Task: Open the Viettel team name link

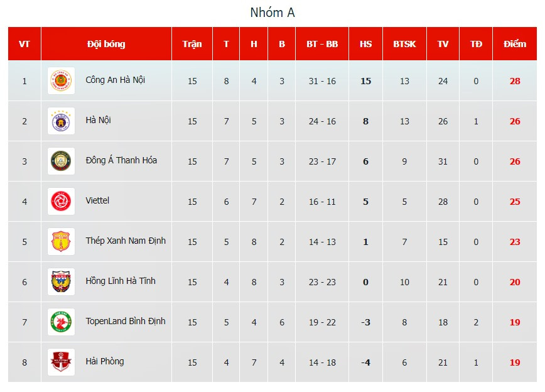Action: pyautogui.click(x=97, y=200)
